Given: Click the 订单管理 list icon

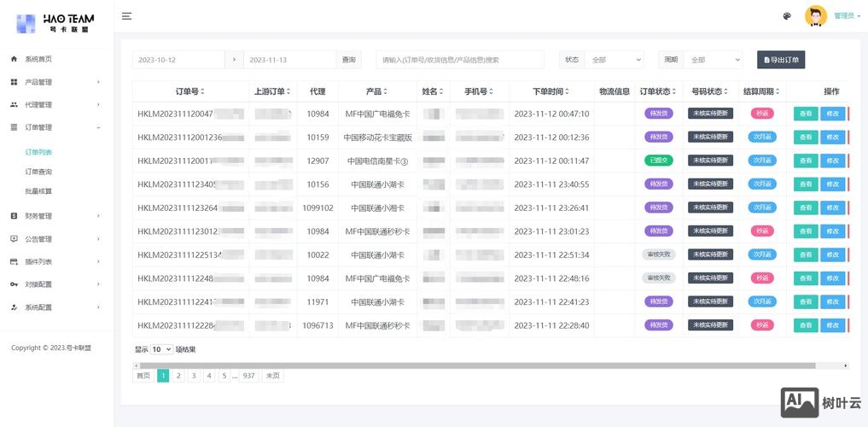Looking at the screenshot, I should tap(15, 127).
